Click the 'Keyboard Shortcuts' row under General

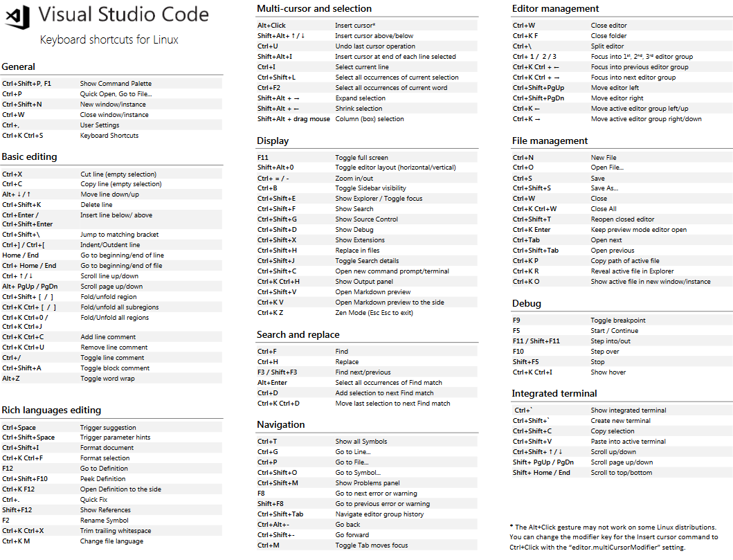coord(111,136)
